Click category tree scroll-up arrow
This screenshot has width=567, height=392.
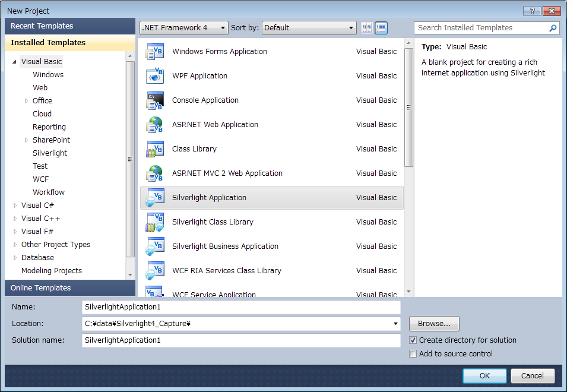(130, 56)
